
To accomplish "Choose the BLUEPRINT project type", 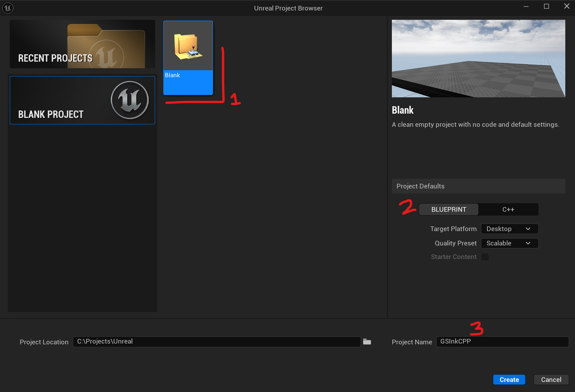I will (x=449, y=209).
